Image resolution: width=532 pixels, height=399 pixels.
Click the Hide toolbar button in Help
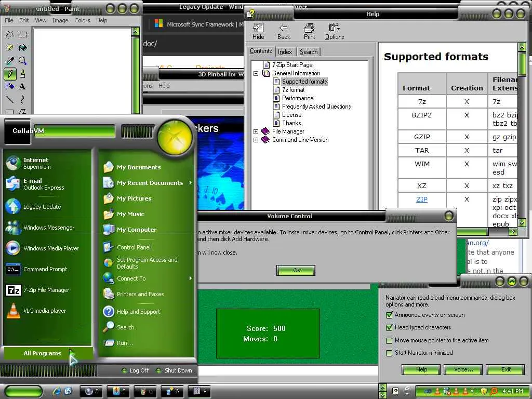click(258, 32)
